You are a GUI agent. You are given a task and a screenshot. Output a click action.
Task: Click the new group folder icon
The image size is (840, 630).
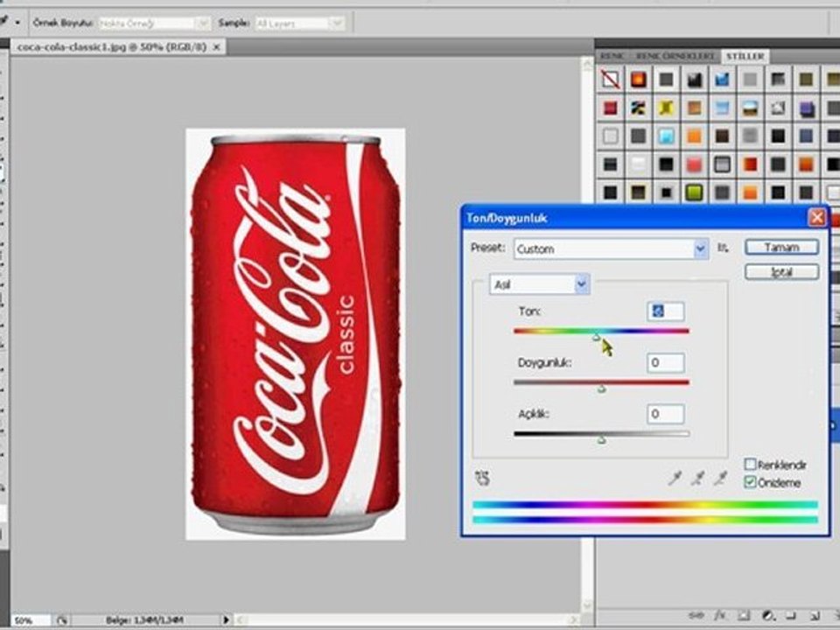[x=791, y=615]
